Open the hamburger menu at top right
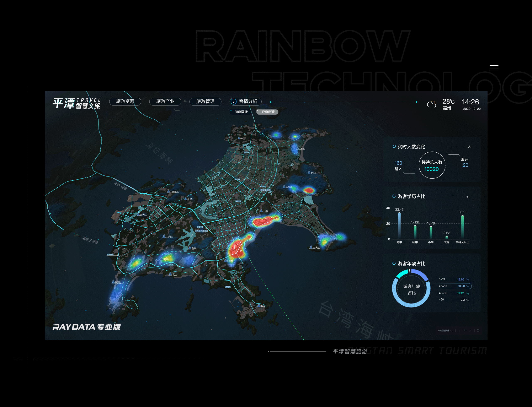The width and height of the screenshot is (532, 407). coord(494,69)
